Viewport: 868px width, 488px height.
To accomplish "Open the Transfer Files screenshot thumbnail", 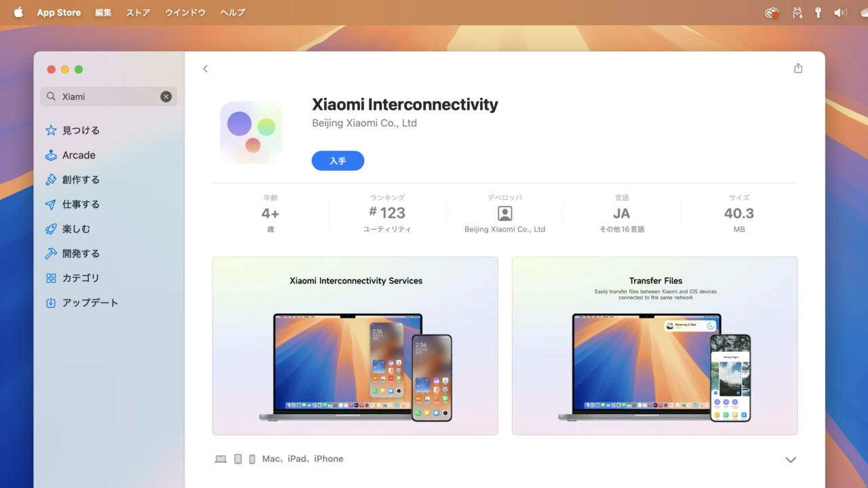I will point(654,346).
